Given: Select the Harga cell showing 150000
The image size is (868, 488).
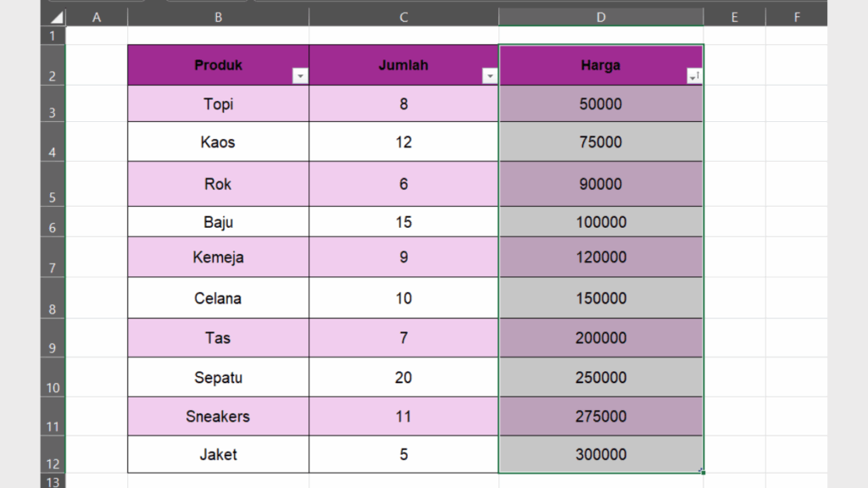Looking at the screenshot, I should coord(601,298).
